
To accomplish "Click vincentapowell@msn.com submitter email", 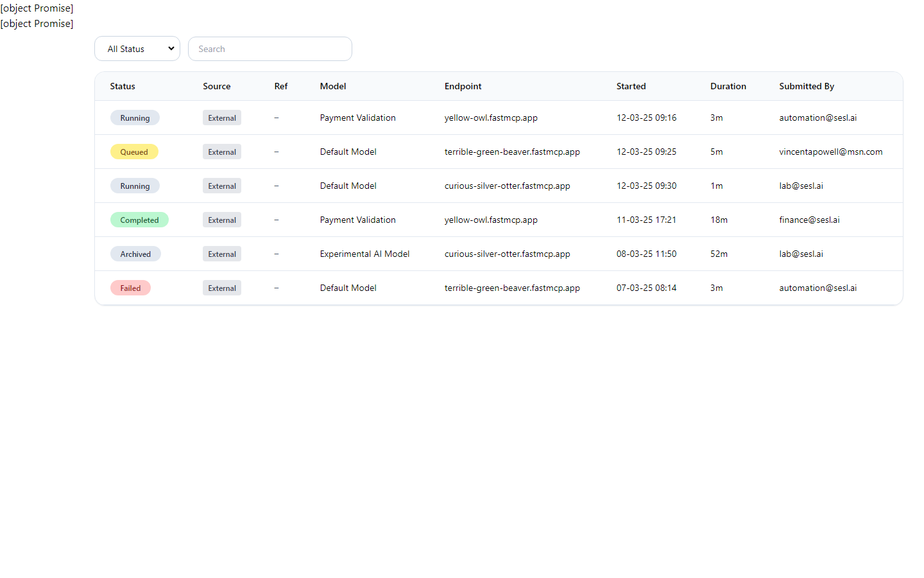I will coord(830,152).
